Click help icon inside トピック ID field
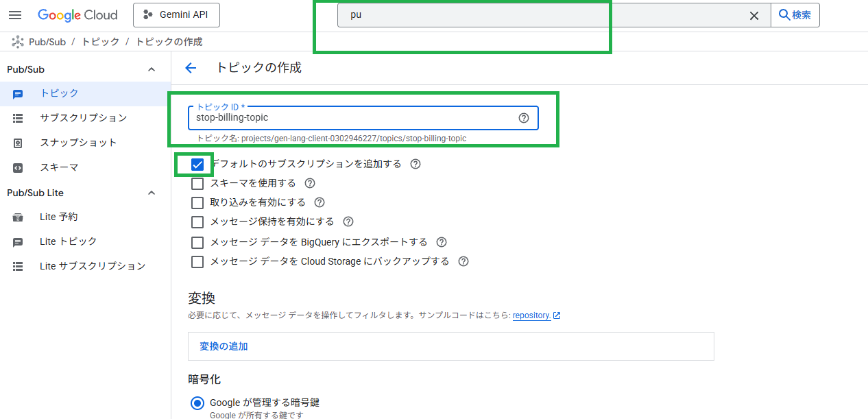The width and height of the screenshot is (868, 419). click(x=524, y=118)
